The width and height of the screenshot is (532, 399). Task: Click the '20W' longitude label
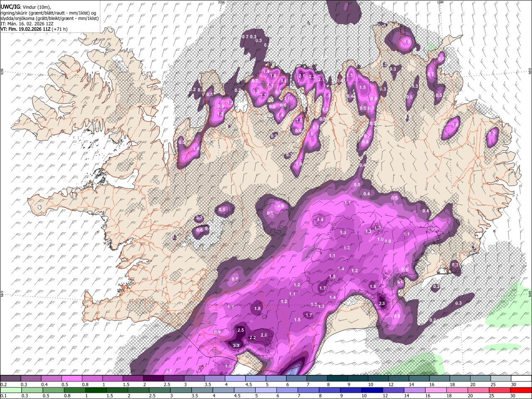tap(221, 2)
